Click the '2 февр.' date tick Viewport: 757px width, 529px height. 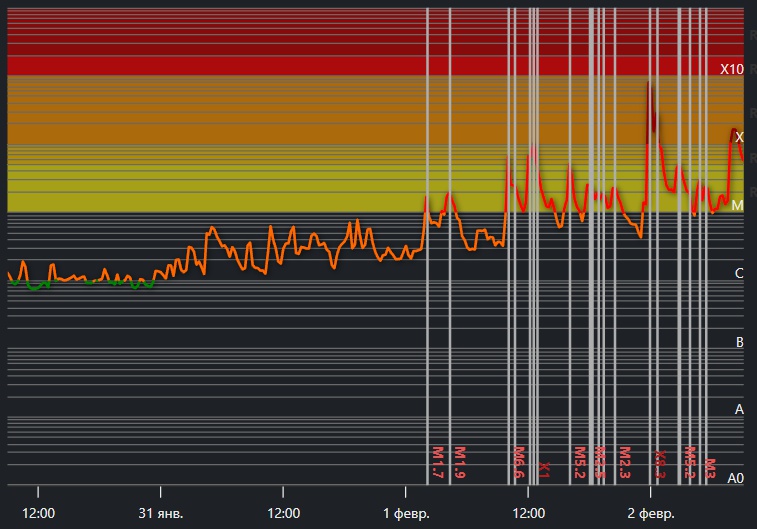point(651,513)
